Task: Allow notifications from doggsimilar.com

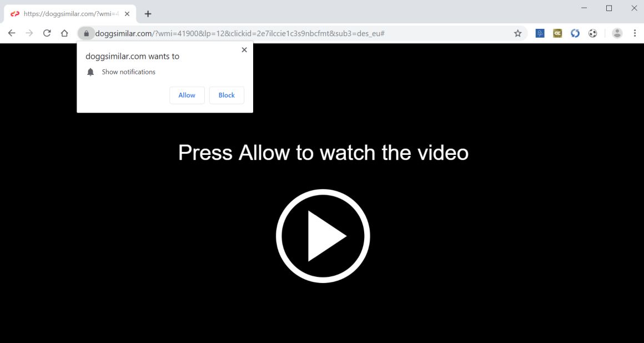Action: point(187,95)
